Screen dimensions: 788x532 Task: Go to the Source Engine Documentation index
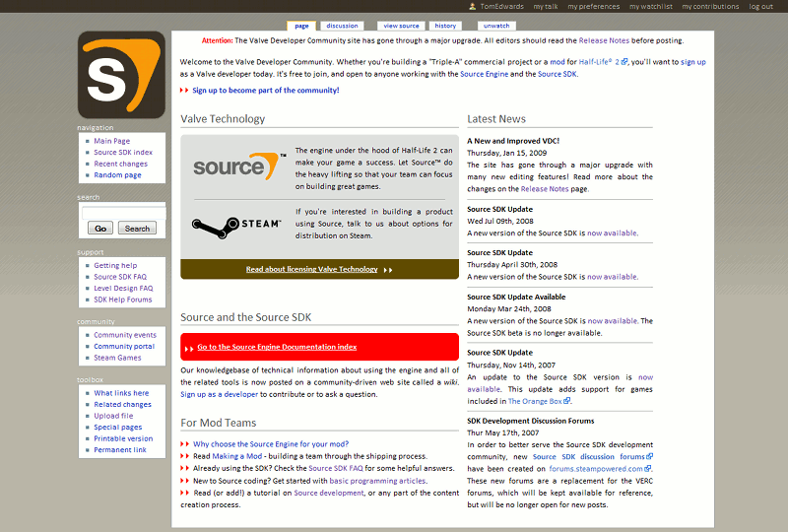(277, 347)
